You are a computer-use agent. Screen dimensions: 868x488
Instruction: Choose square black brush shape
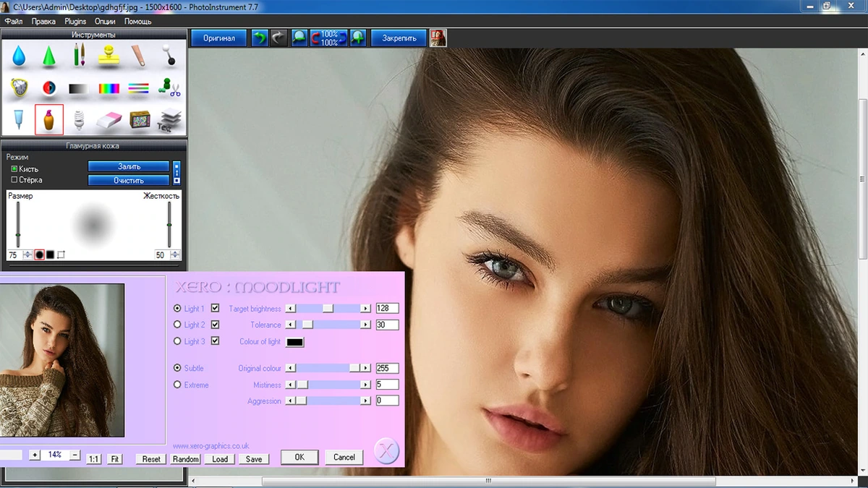(x=50, y=254)
